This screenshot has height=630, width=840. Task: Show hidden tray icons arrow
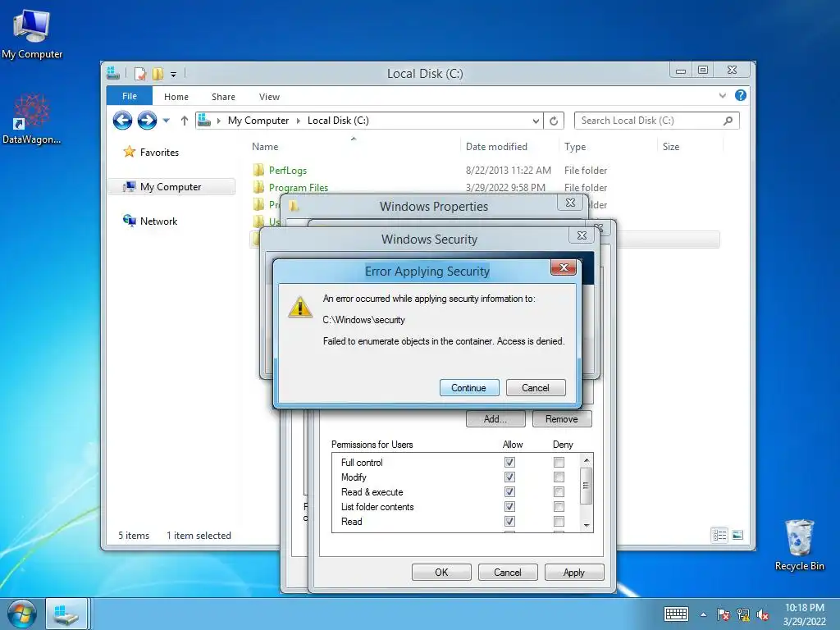pos(703,614)
